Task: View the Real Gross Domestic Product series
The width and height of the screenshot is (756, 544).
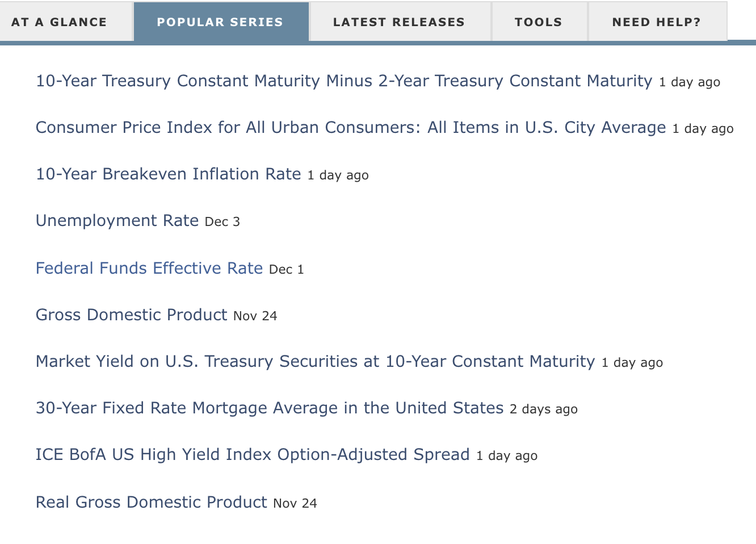Action: point(152,502)
